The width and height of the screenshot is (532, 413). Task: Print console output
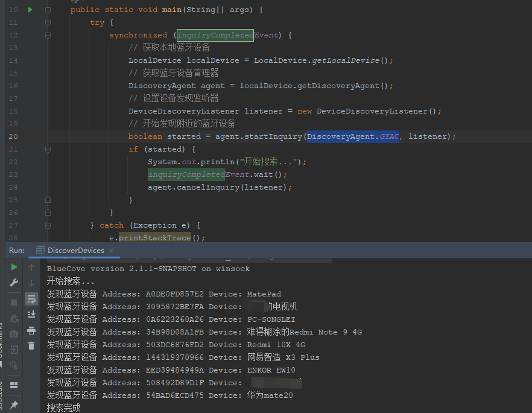click(x=31, y=330)
